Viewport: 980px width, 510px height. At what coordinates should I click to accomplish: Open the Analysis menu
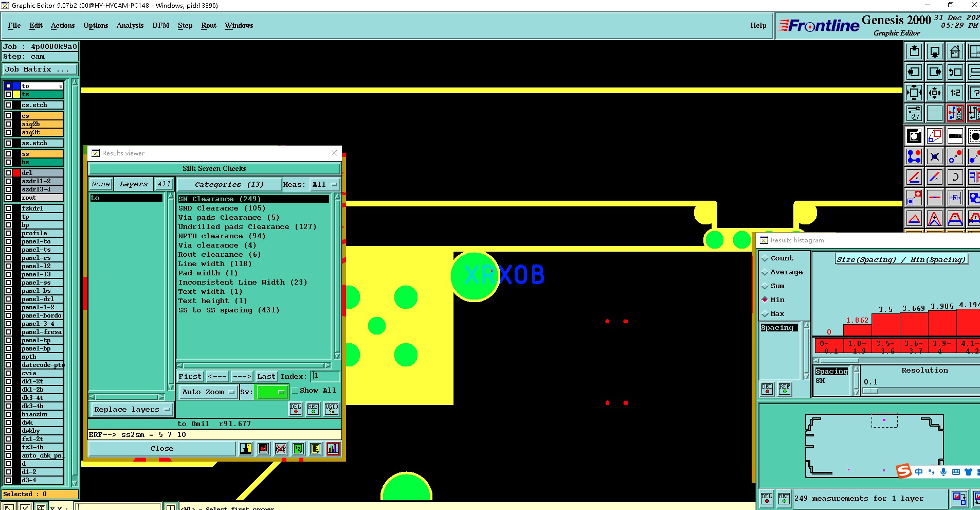[x=130, y=25]
